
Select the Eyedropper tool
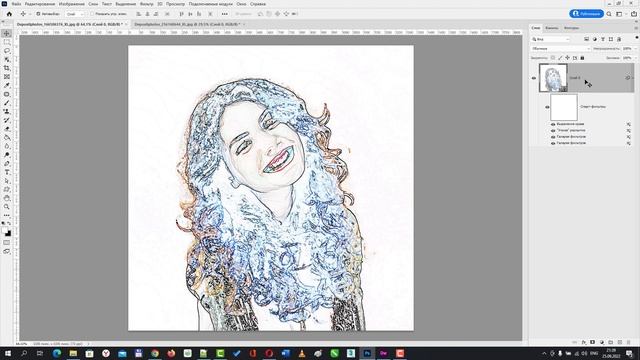point(7,85)
